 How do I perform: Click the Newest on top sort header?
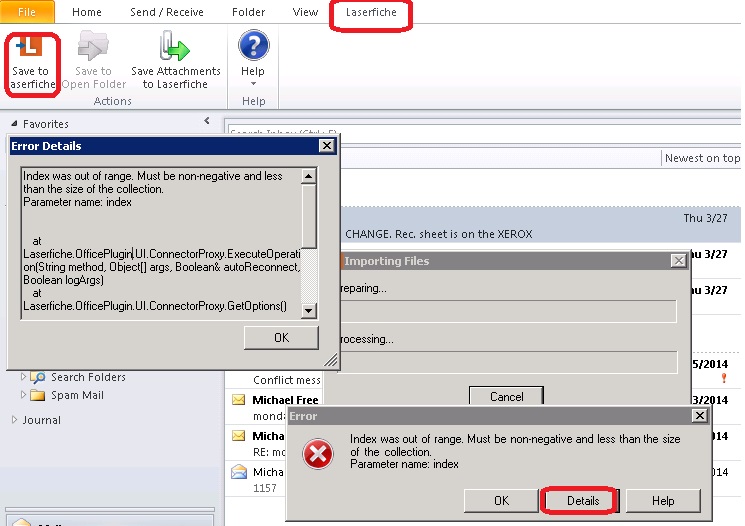(702, 158)
